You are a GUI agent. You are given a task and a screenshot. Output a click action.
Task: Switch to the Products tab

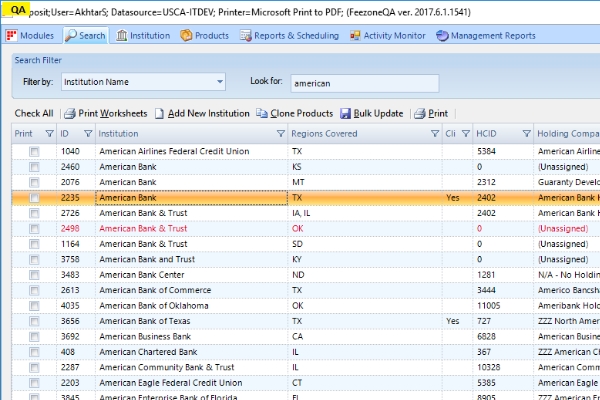point(205,36)
